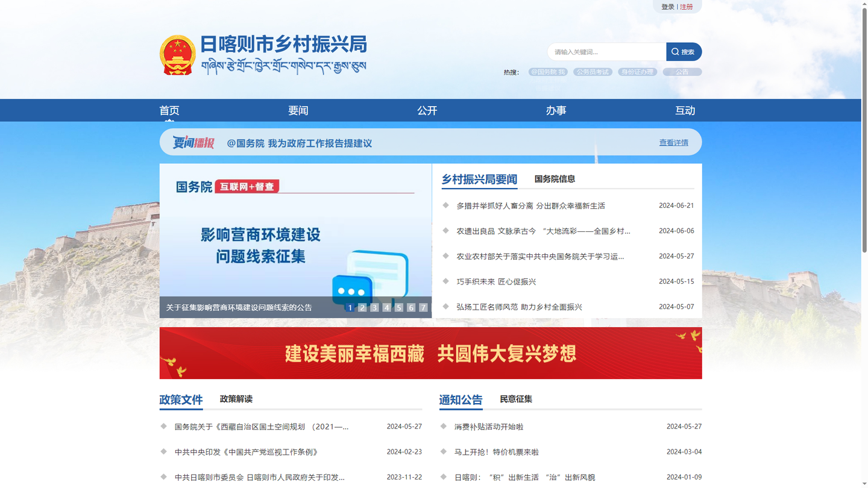
Task: Click date 2024-01-09 in notice list
Action: coord(684,477)
